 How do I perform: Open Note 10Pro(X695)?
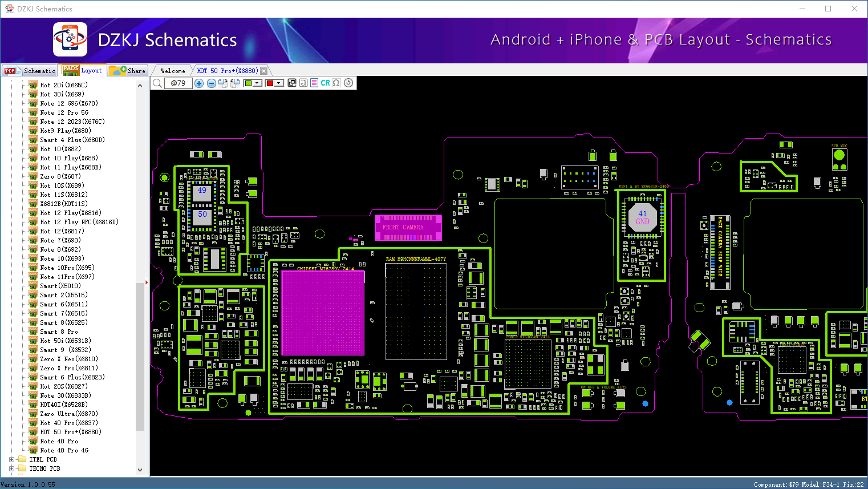[67, 268]
